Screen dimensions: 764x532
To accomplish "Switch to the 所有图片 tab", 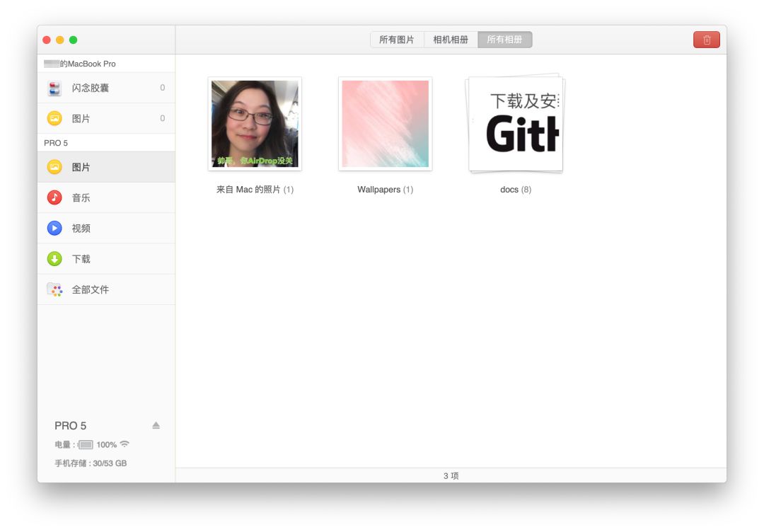I will (x=395, y=40).
